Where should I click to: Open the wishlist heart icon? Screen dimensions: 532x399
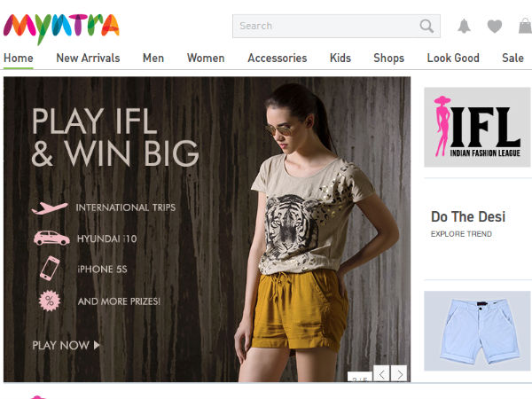pos(494,27)
